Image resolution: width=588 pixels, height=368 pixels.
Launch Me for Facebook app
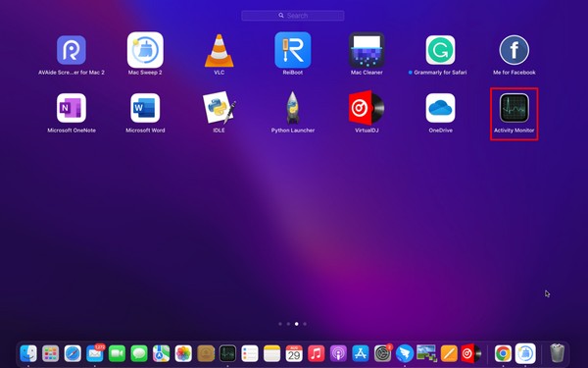(514, 50)
